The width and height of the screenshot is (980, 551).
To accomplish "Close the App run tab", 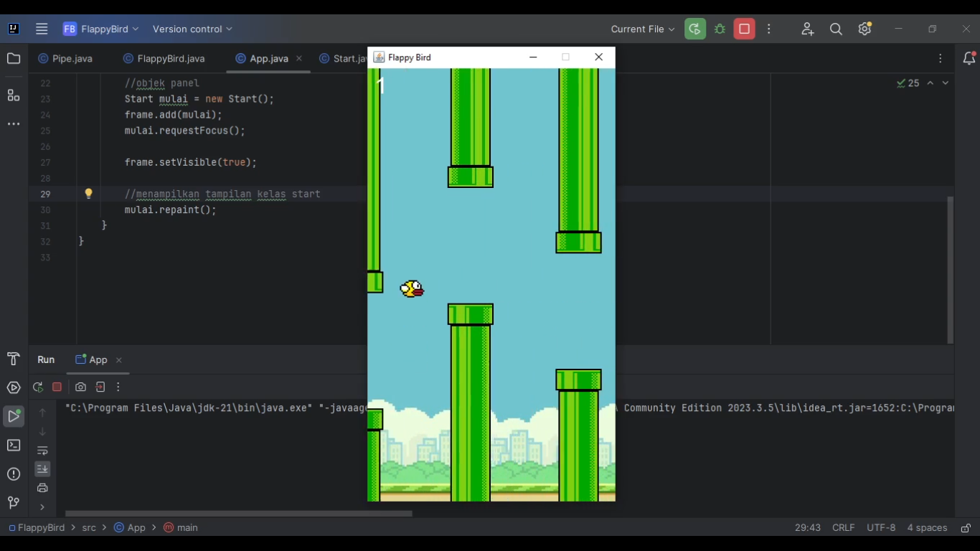I will click(119, 360).
